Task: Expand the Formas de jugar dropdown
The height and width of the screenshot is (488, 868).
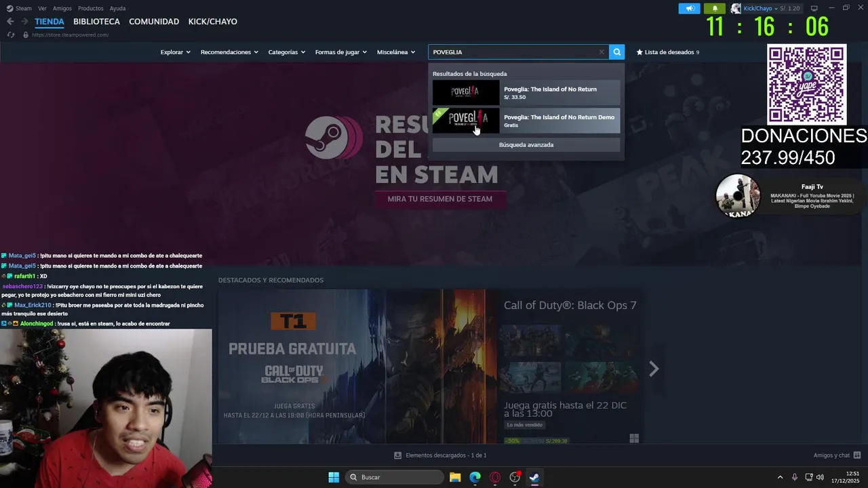Action: pos(341,52)
